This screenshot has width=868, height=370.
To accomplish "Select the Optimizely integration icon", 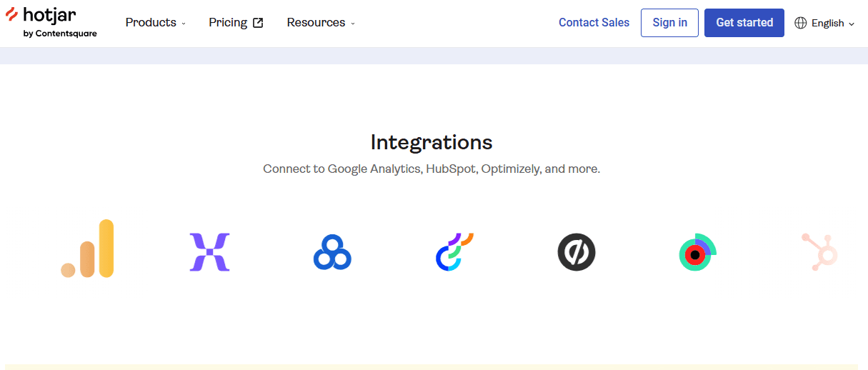I will pyautogui.click(x=454, y=252).
